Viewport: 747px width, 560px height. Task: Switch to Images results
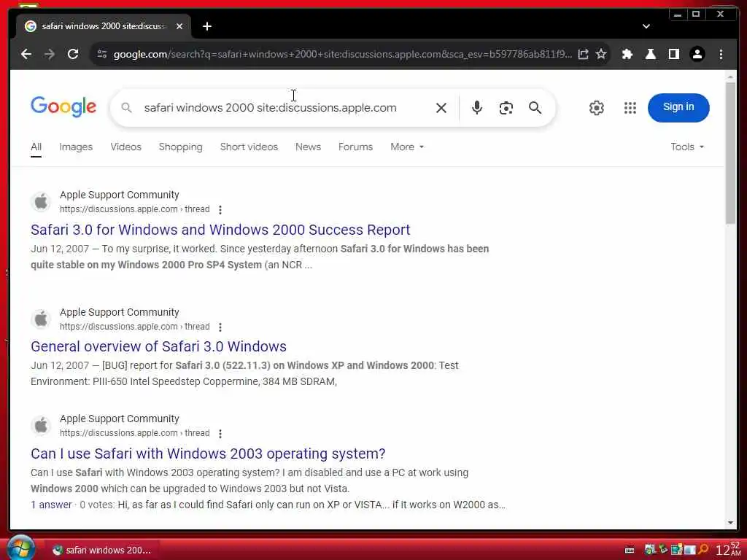(x=76, y=147)
